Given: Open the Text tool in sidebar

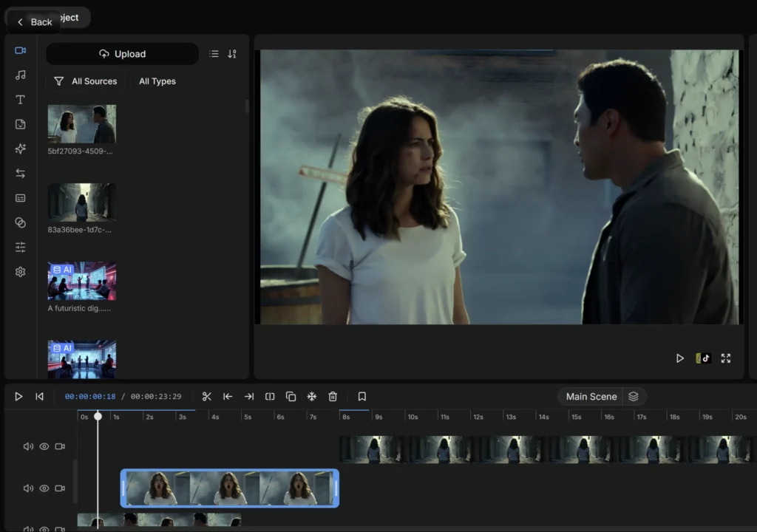Looking at the screenshot, I should click(21, 100).
